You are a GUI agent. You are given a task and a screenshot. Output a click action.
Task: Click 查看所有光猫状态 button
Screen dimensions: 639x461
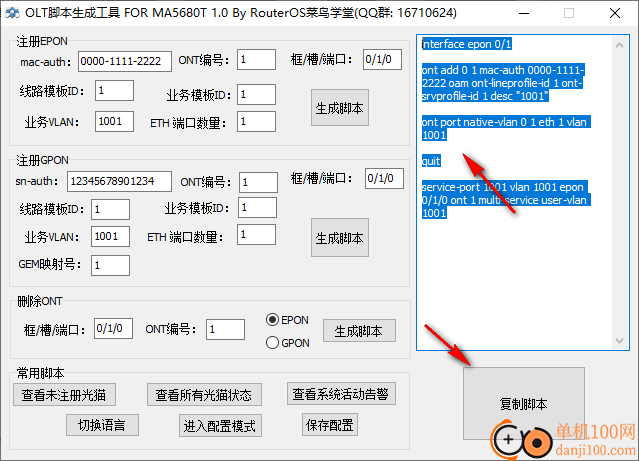(x=204, y=395)
